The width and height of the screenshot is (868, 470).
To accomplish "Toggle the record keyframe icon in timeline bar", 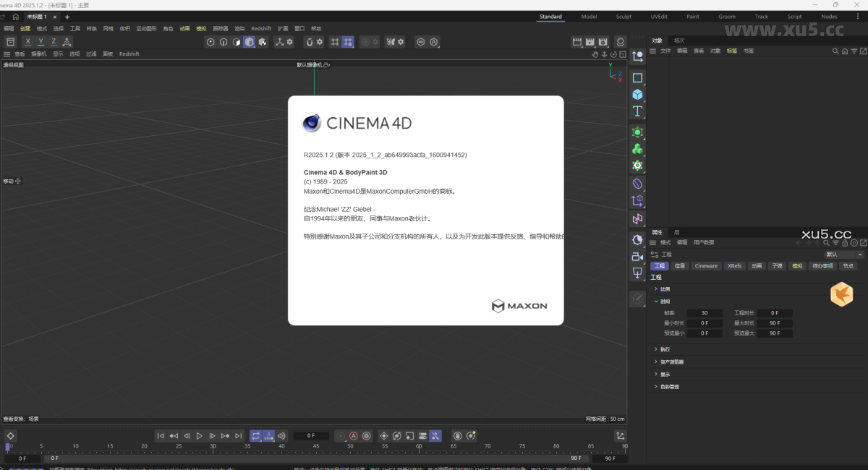I will [339, 435].
